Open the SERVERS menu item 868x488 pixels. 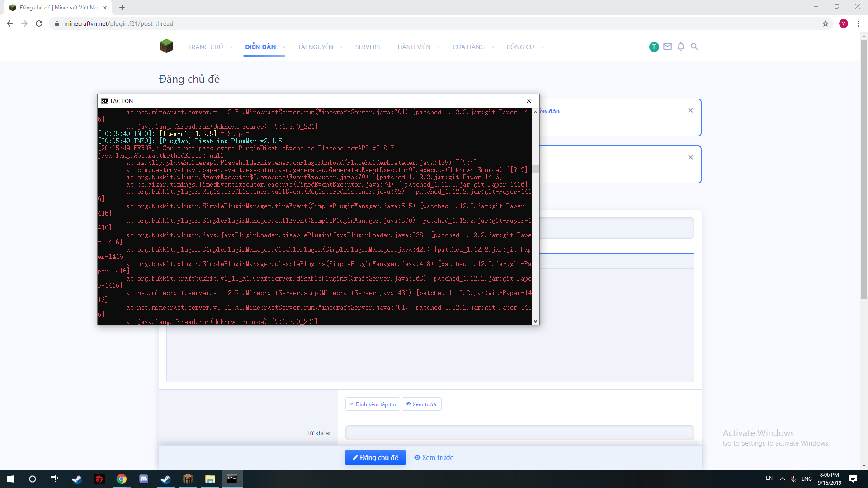[x=367, y=47]
